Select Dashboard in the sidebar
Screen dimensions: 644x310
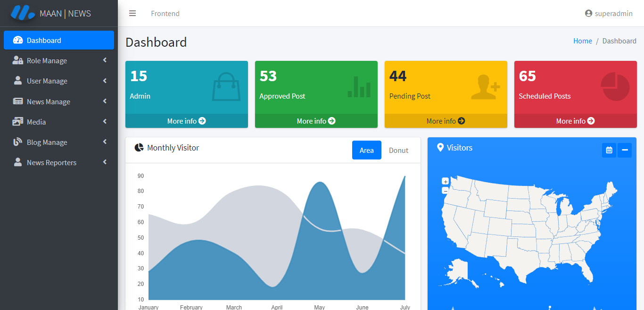pyautogui.click(x=59, y=40)
